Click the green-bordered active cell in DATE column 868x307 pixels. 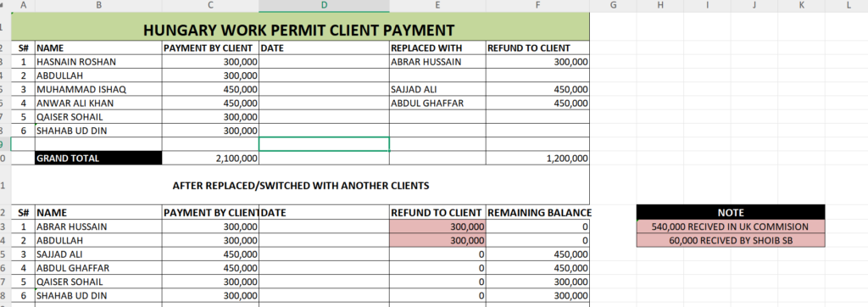[324, 144]
